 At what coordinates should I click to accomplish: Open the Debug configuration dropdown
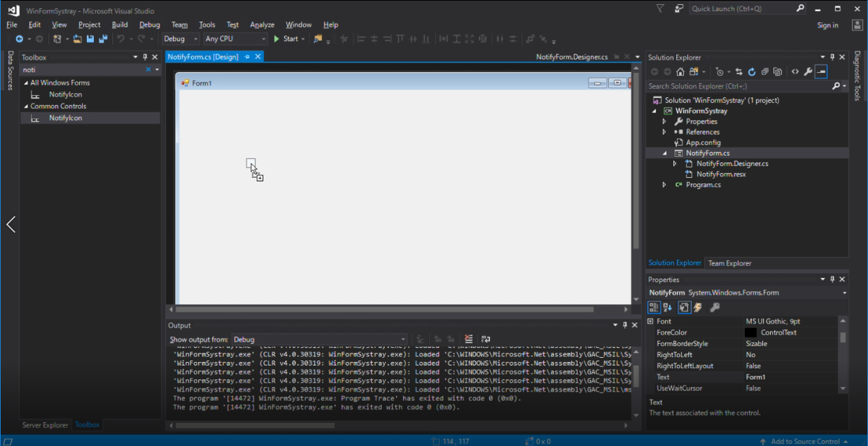(x=181, y=39)
